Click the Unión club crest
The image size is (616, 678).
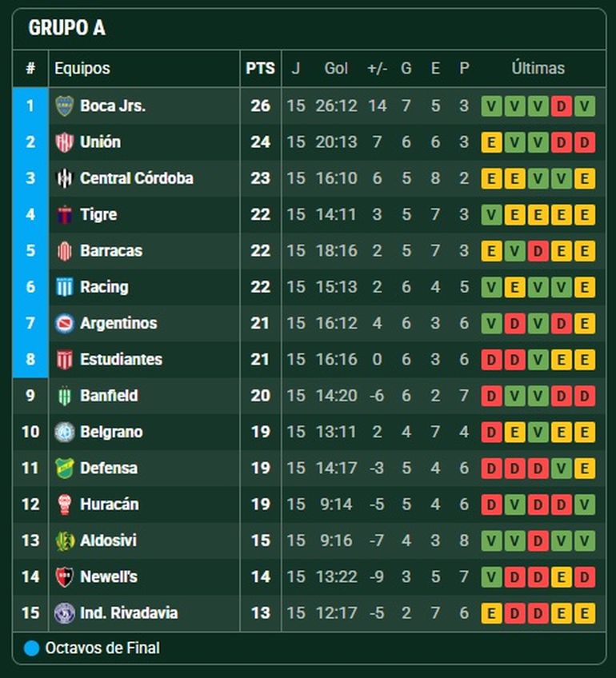[64, 142]
